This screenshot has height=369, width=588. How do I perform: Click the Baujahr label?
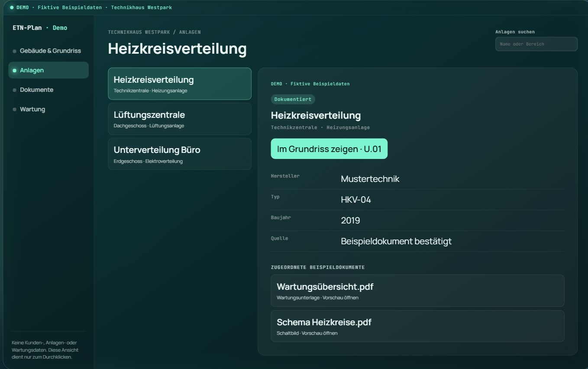pyautogui.click(x=281, y=217)
